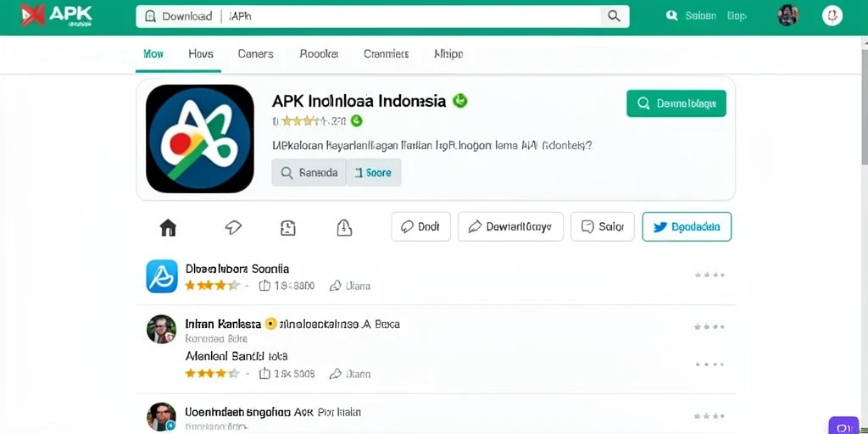Open the purple chat widget in the bottom corner
Image resolution: width=868 pixels, height=434 pixels.
click(843, 426)
